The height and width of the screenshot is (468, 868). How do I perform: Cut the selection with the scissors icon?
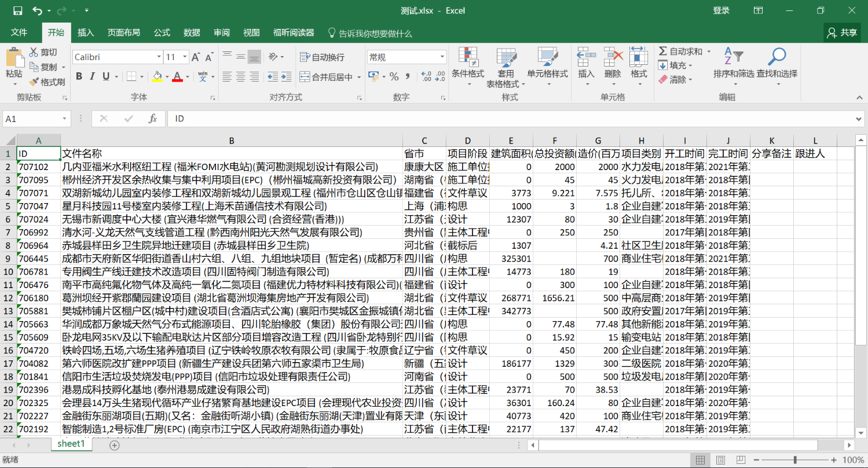[34, 52]
